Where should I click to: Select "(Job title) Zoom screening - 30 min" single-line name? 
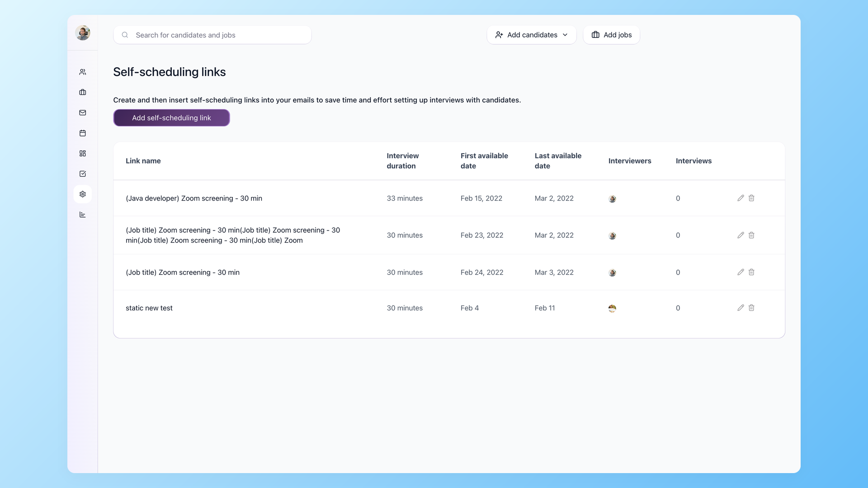(x=183, y=272)
